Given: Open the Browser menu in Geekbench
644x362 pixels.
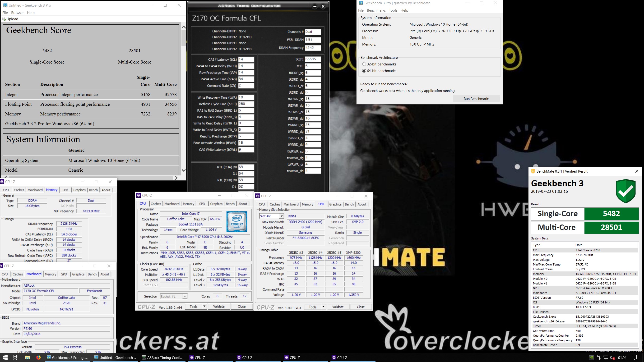Looking at the screenshot, I should pos(18,13).
